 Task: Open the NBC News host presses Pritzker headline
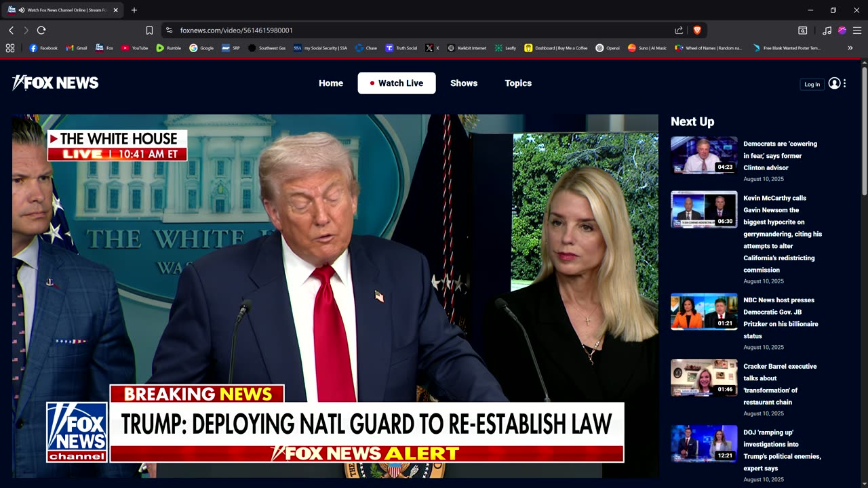(x=781, y=318)
